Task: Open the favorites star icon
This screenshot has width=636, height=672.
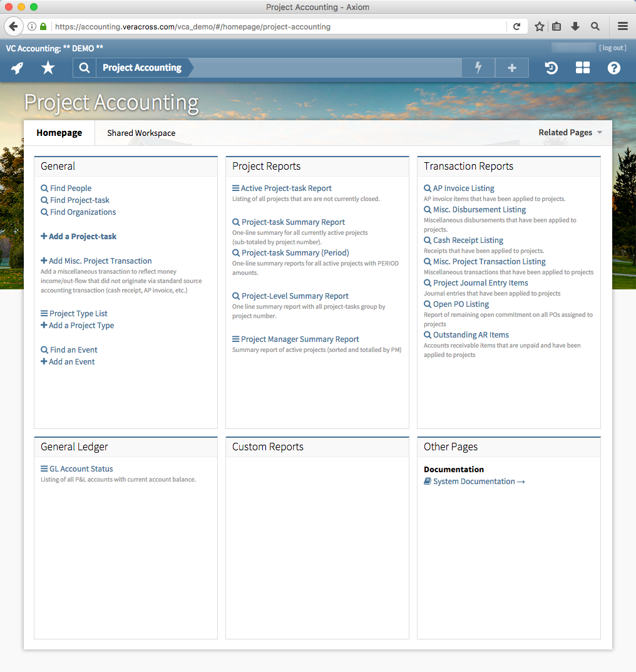Action: (48, 68)
